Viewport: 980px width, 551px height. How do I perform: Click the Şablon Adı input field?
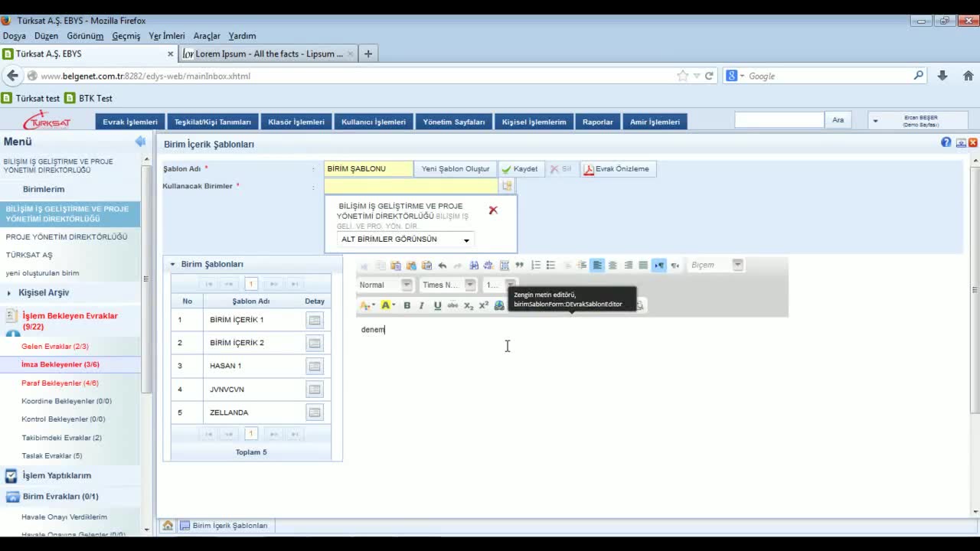tap(368, 169)
